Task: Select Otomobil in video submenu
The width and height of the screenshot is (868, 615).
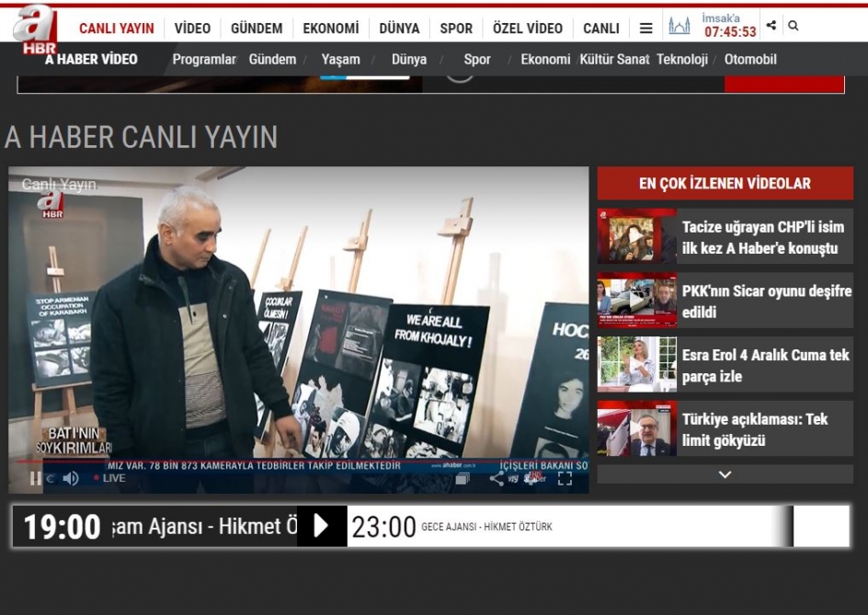Action: click(x=750, y=59)
